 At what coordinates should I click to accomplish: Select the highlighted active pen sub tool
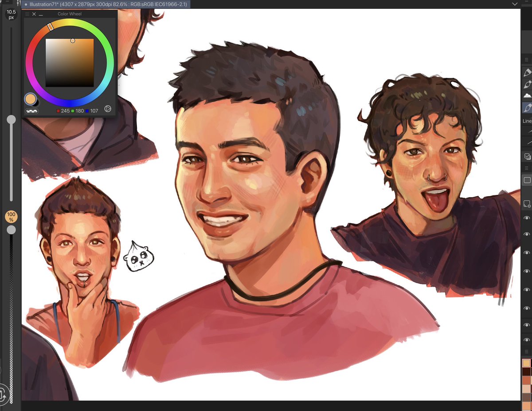[x=527, y=107]
